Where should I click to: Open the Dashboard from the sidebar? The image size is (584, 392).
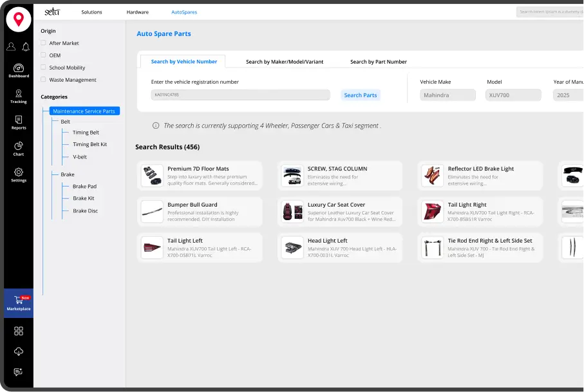[19, 70]
